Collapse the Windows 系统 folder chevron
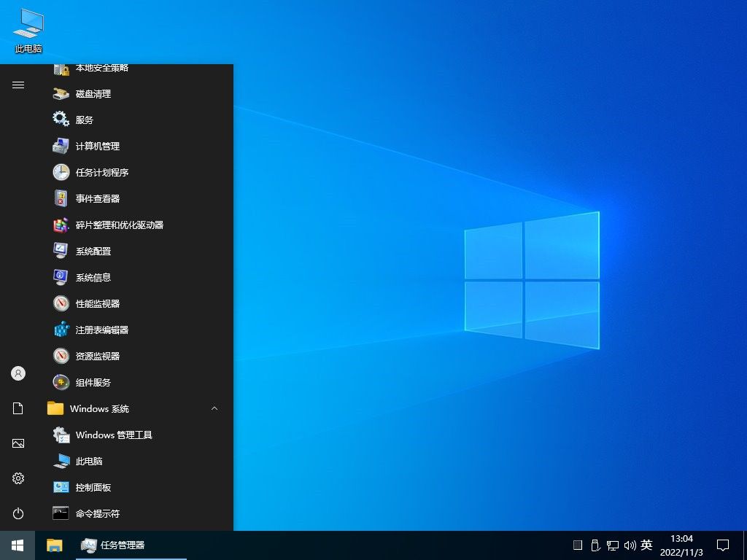 tap(214, 408)
